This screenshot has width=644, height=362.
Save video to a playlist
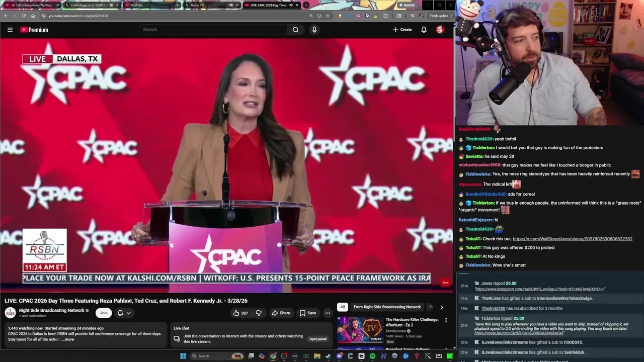pyautogui.click(x=308, y=313)
